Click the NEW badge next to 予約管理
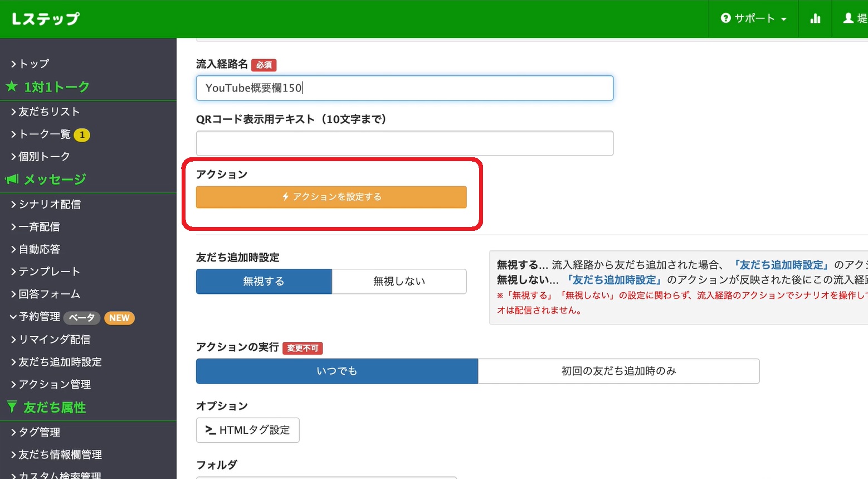 click(x=119, y=318)
